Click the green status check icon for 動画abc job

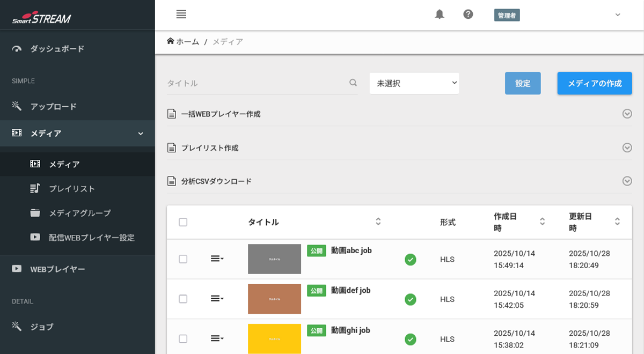click(410, 259)
